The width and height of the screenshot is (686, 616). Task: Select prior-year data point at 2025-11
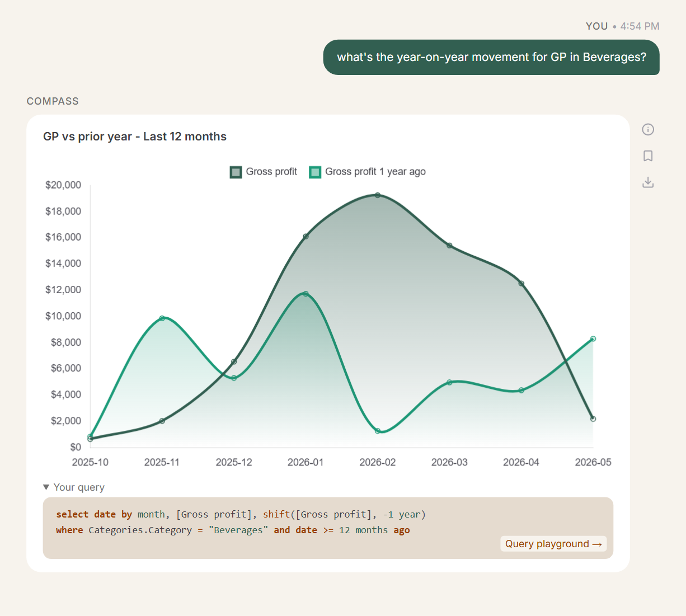coord(162,318)
